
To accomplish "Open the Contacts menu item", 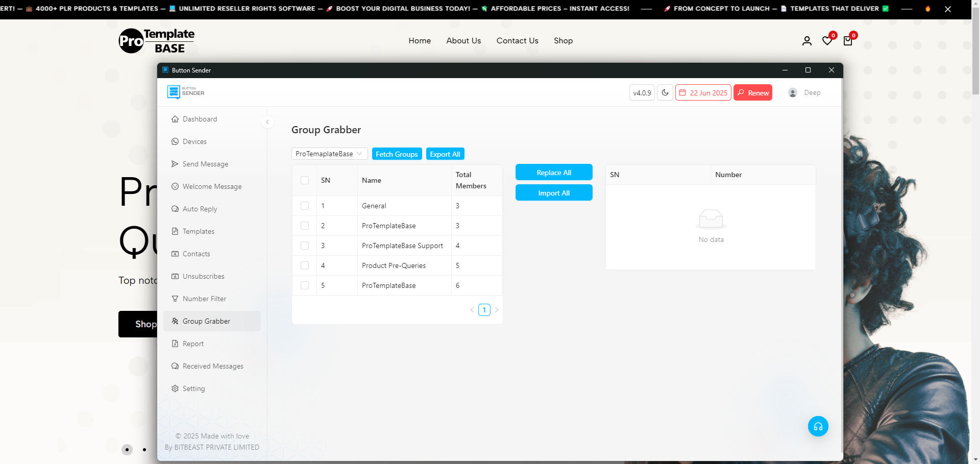I will point(212,254).
